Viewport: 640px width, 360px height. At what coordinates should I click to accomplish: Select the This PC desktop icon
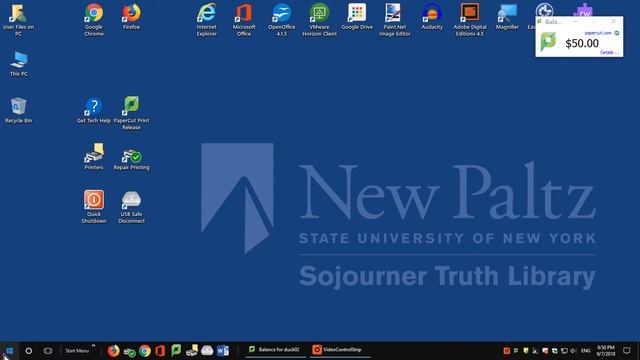(18, 64)
